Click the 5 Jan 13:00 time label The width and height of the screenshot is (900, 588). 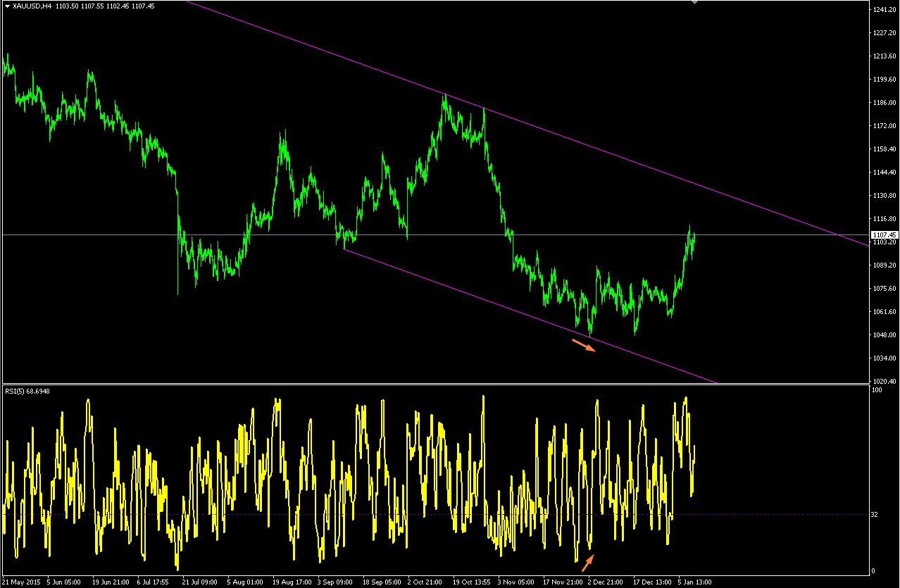(x=694, y=582)
